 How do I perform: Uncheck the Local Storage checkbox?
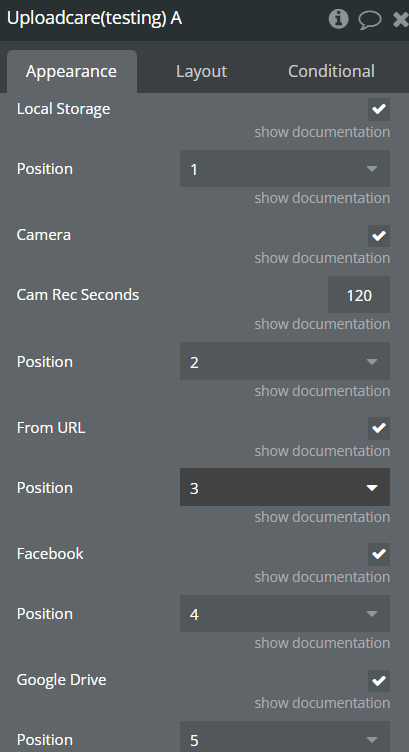click(379, 109)
